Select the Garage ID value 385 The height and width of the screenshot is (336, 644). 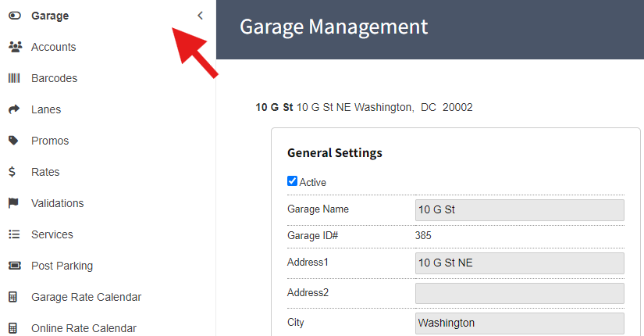(x=423, y=236)
